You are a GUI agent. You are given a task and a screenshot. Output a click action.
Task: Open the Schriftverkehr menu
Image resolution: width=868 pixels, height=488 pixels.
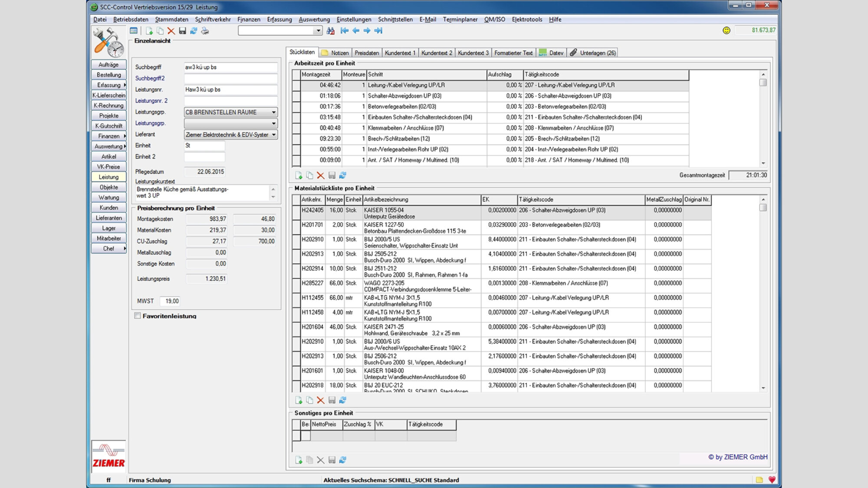(213, 19)
